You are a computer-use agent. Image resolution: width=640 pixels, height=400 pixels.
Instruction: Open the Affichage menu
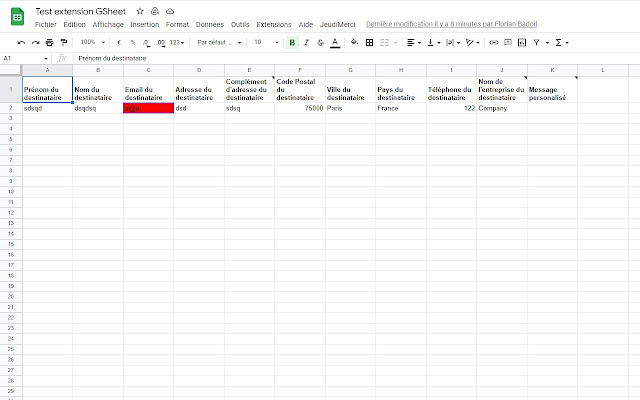click(108, 24)
